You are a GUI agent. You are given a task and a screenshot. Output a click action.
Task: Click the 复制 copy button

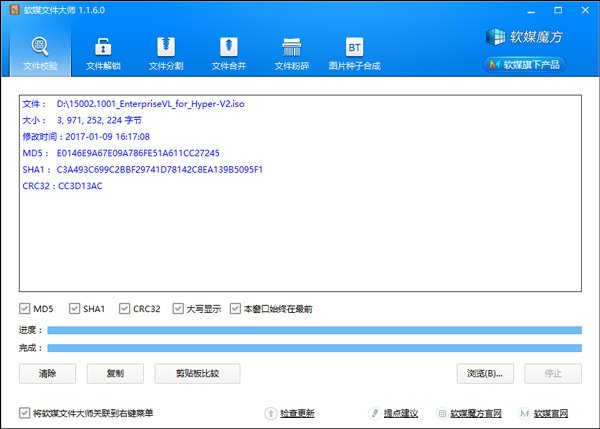(x=115, y=373)
